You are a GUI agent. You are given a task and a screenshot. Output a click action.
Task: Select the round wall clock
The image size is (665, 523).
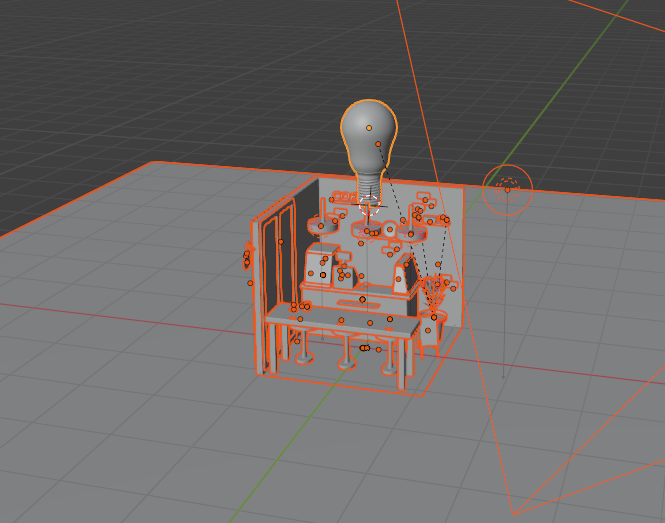(389, 229)
